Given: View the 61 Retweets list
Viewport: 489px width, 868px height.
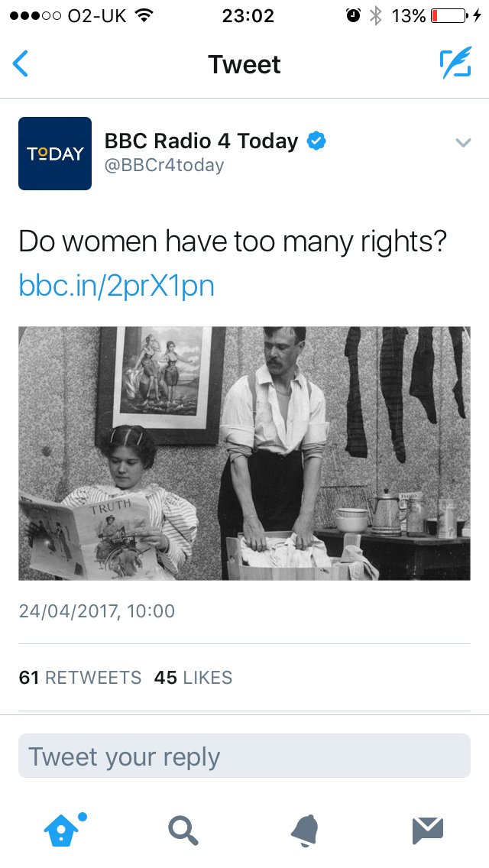Looking at the screenshot, I should coord(80,678).
